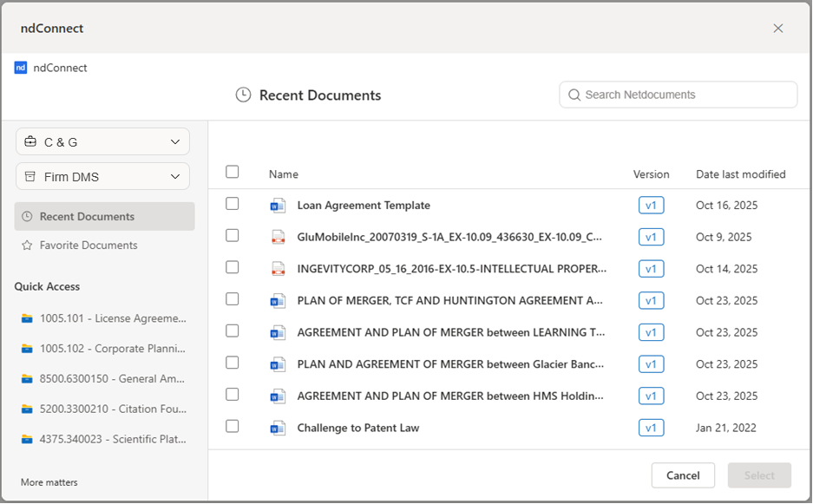Click Challenge to Patent Law file name
Screen dimensions: 813x504
point(358,428)
